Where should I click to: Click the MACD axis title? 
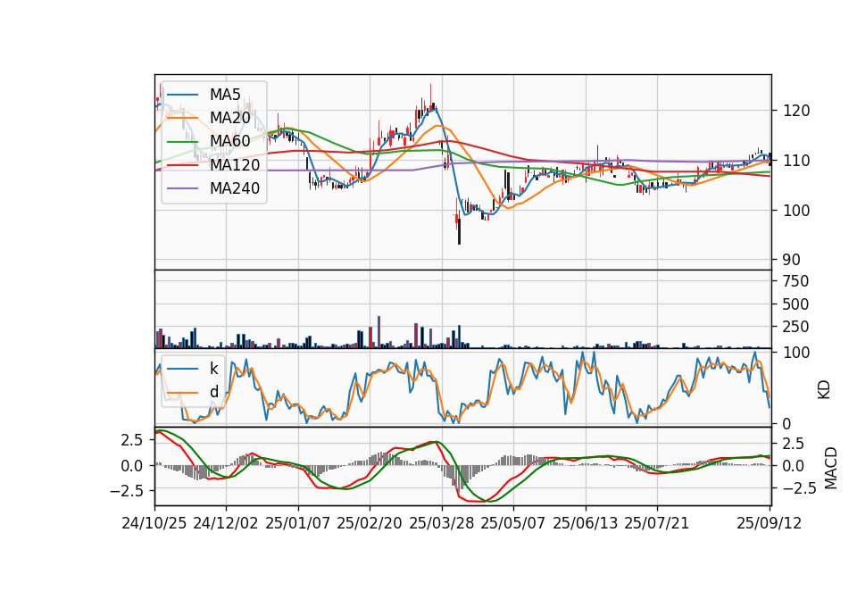pos(831,468)
